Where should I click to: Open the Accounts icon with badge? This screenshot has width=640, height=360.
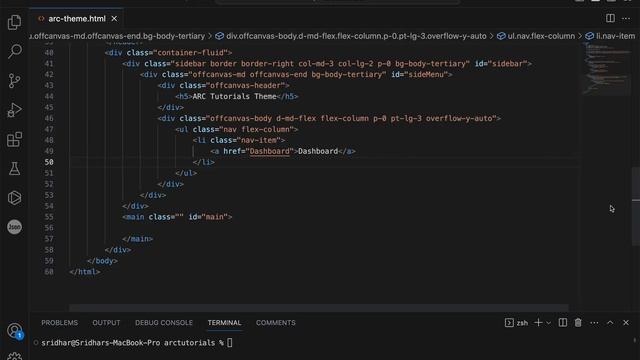14,331
